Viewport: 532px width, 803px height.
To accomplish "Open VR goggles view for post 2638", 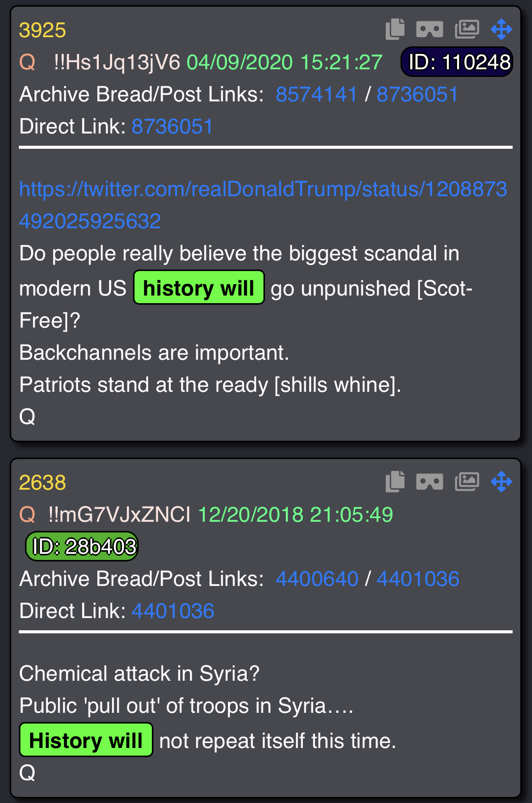I will click(430, 482).
